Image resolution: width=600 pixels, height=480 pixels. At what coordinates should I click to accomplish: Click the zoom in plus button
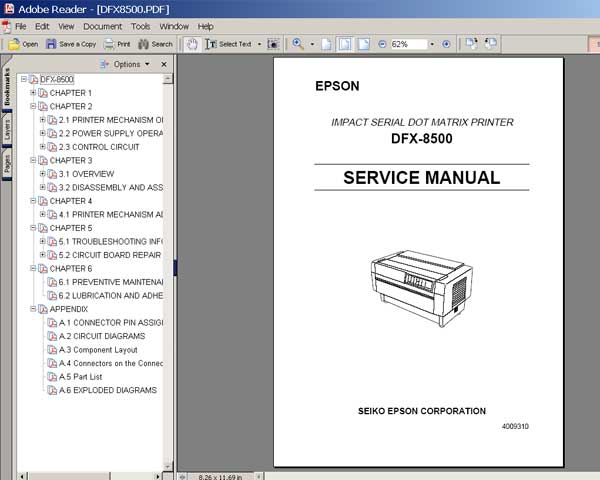pyautogui.click(x=446, y=44)
